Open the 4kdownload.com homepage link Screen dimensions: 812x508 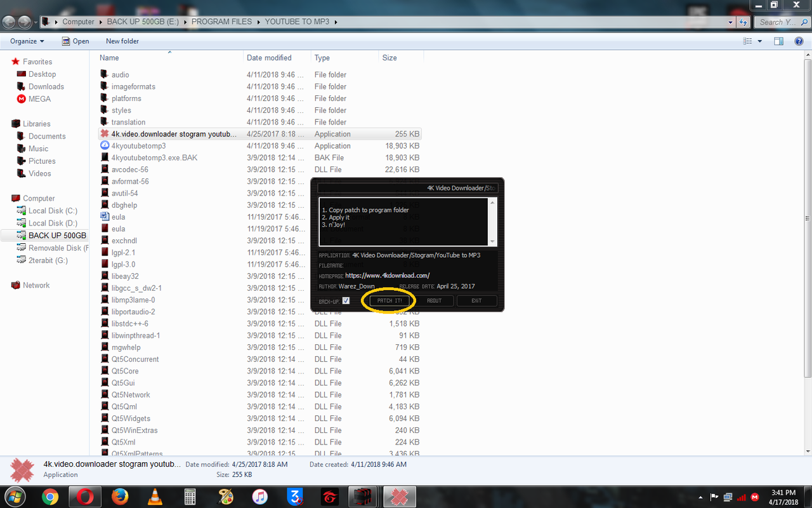(x=387, y=276)
